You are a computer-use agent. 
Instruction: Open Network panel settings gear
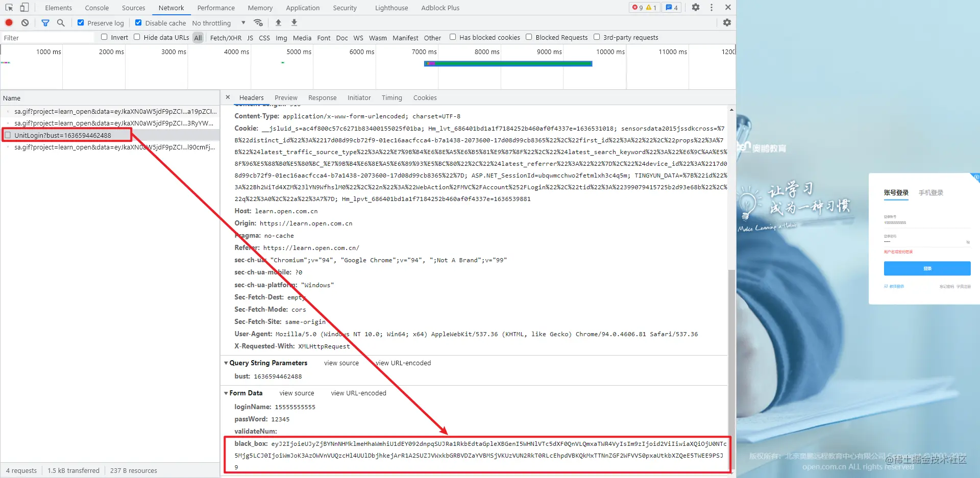(727, 22)
